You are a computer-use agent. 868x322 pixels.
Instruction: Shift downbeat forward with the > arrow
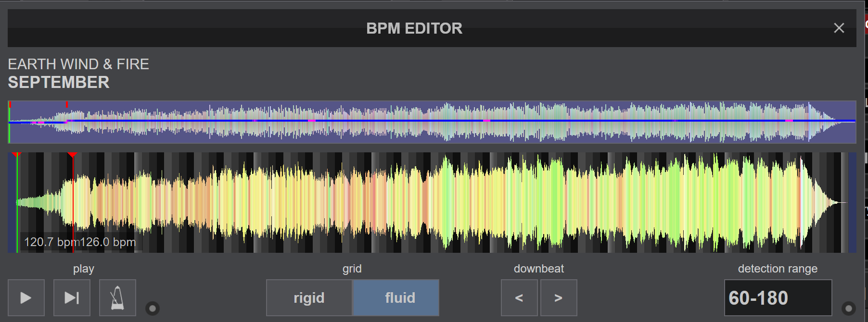[558, 298]
